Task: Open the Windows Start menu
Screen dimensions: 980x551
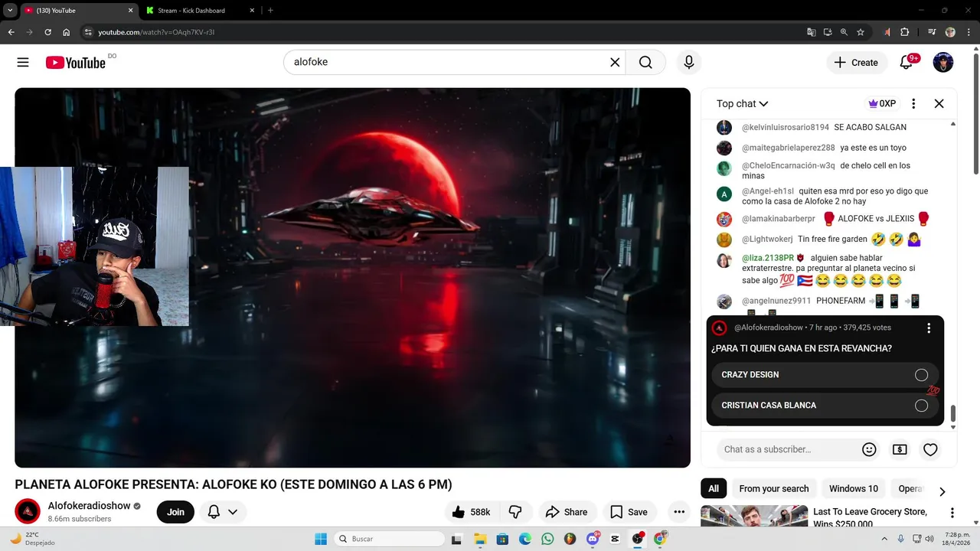Action: click(321, 539)
